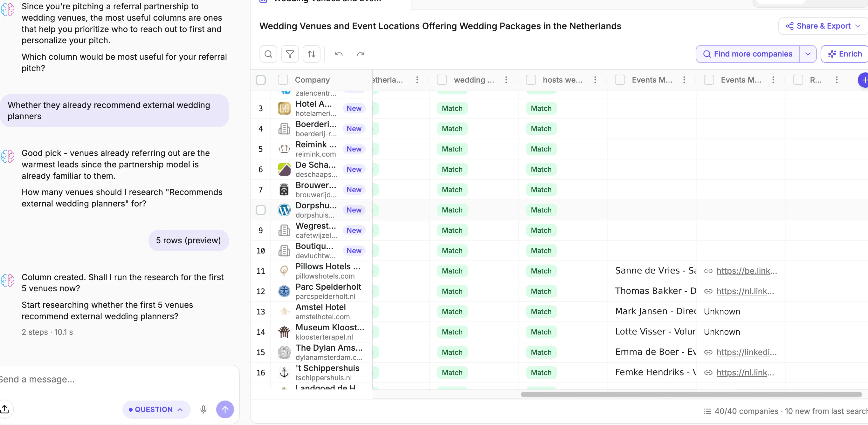
Task: Click Boerderi... company name
Action: coord(316,124)
